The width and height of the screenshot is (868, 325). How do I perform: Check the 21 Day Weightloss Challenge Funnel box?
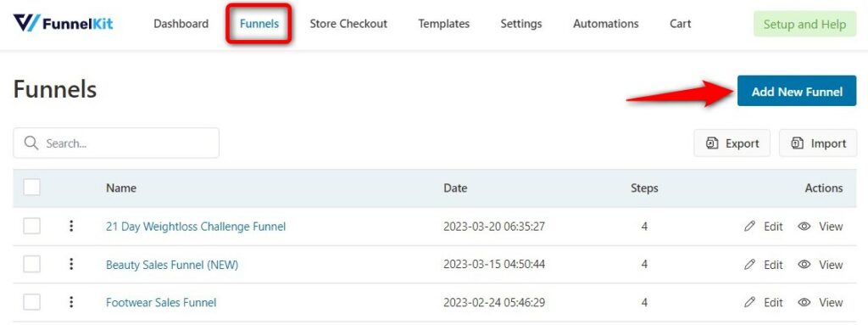tap(32, 227)
